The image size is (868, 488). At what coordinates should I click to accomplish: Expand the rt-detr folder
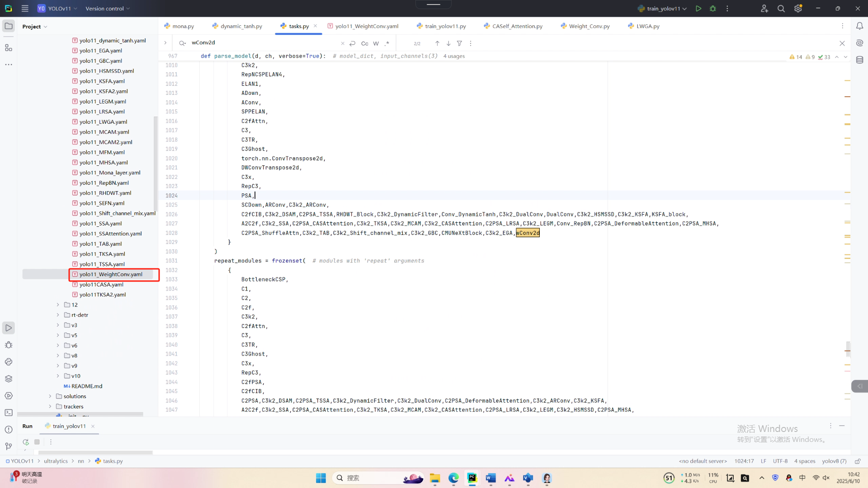coord(58,315)
